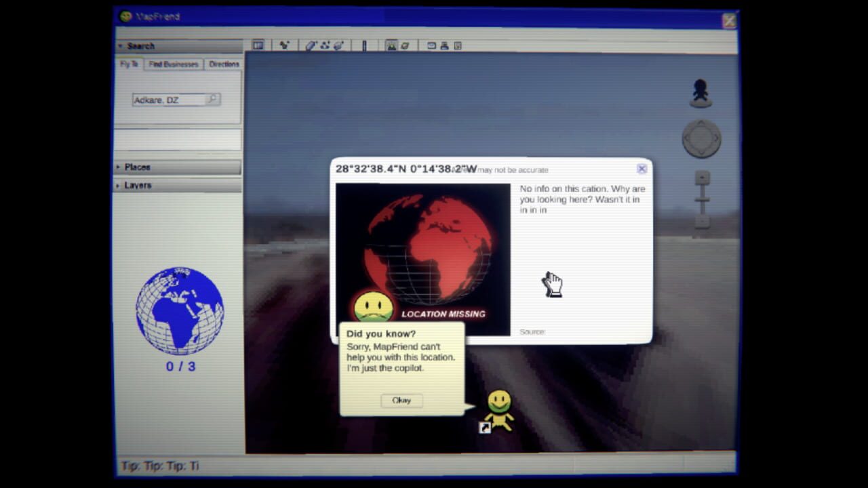
Task: Click the Adkare, DZ search field
Action: [167, 100]
